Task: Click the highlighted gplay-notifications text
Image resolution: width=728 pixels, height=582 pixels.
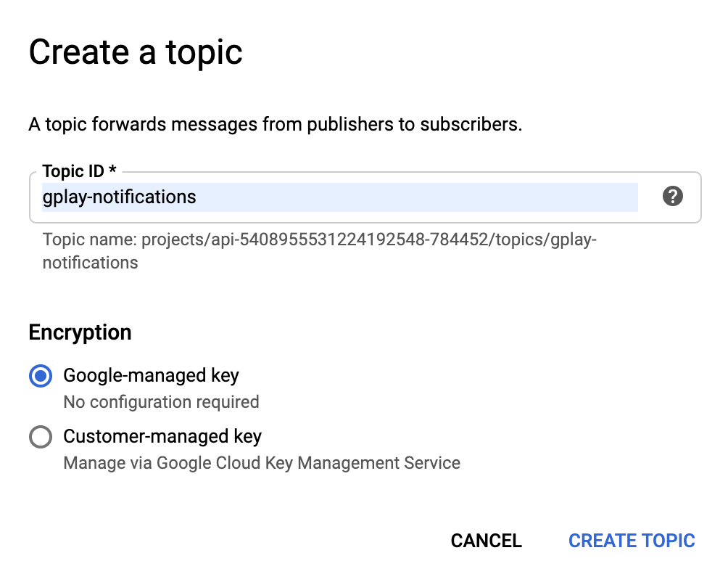Action: (120, 197)
